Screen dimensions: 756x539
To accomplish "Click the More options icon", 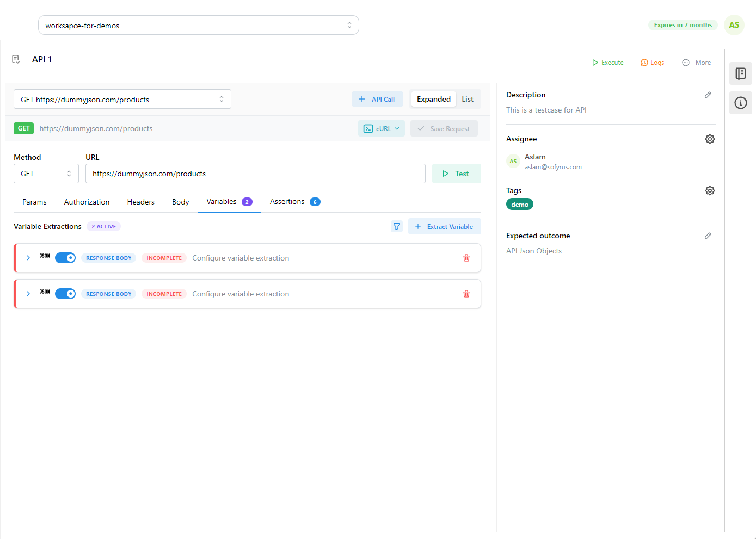I will [x=686, y=62].
